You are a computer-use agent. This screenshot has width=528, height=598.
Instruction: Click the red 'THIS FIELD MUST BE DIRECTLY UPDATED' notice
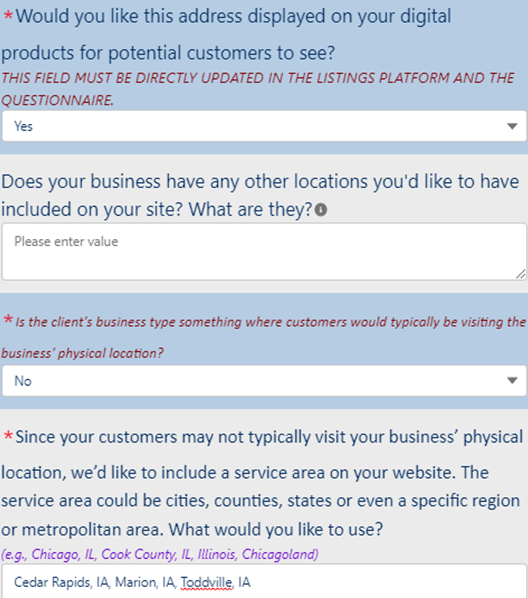pyautogui.click(x=258, y=89)
